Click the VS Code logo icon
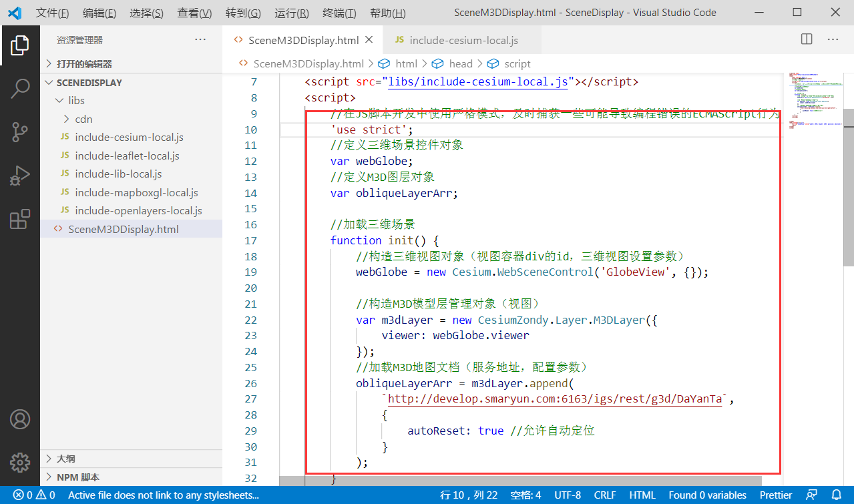The height and width of the screenshot is (504, 854). [x=15, y=13]
